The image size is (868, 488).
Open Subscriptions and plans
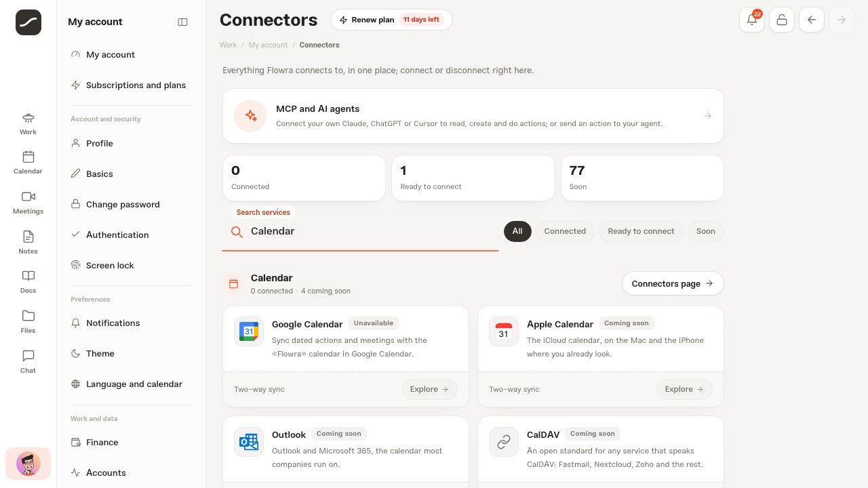[130, 85]
